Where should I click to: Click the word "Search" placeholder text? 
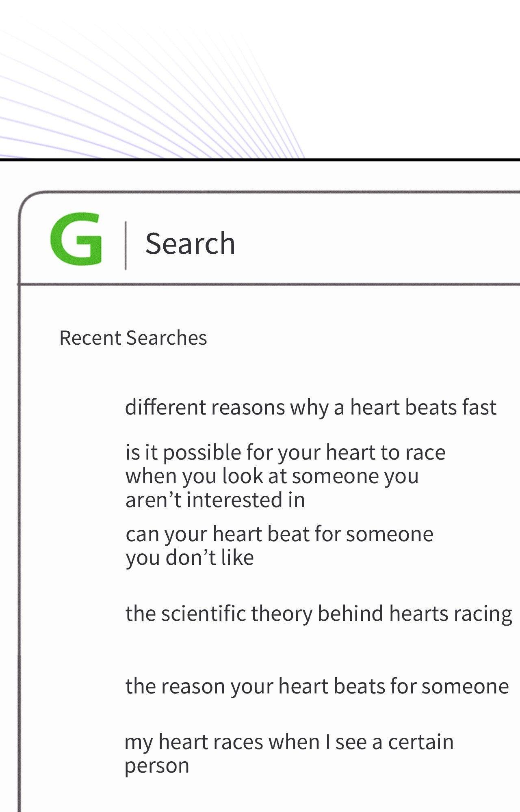click(190, 243)
